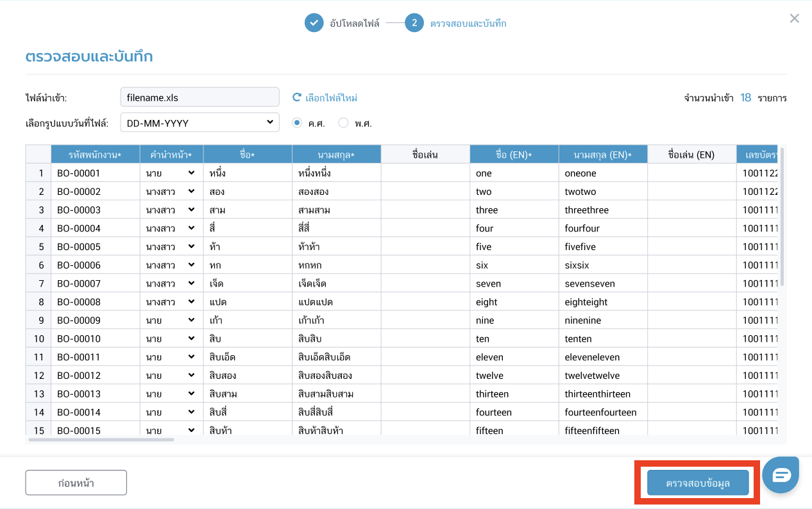Click the vertical scrollbar of the table
The image size is (812, 509).
782,218
